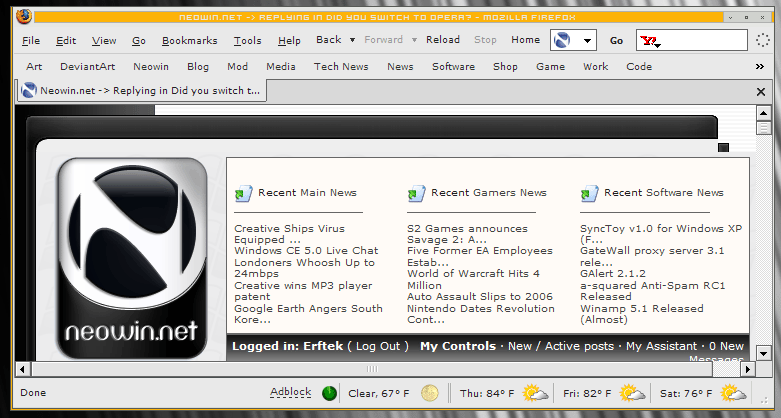Click Friday's partly cloudy forecast icon
This screenshot has height=418, width=781.
coord(632,393)
